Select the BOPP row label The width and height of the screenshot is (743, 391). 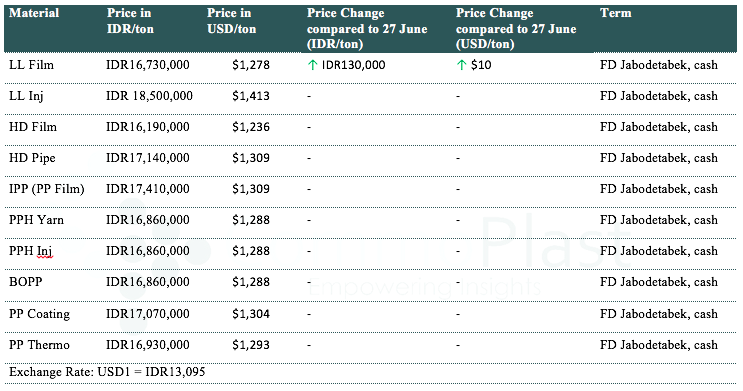(26, 282)
